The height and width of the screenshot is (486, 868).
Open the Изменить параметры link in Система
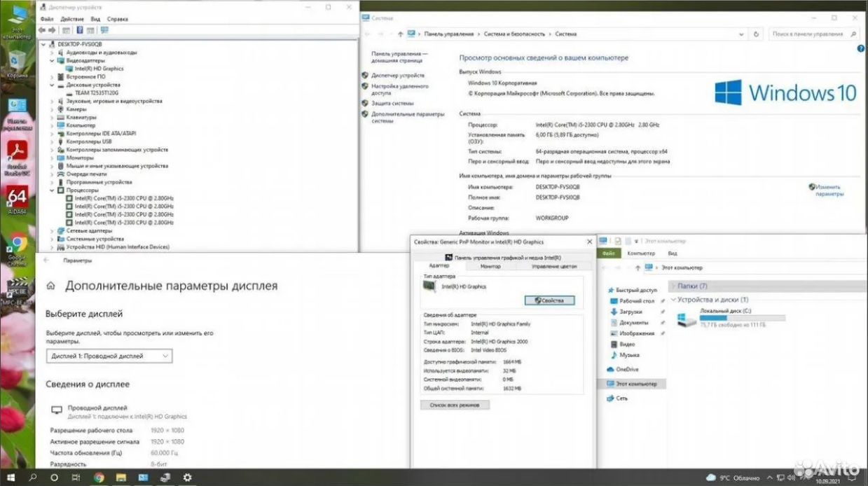pos(829,190)
